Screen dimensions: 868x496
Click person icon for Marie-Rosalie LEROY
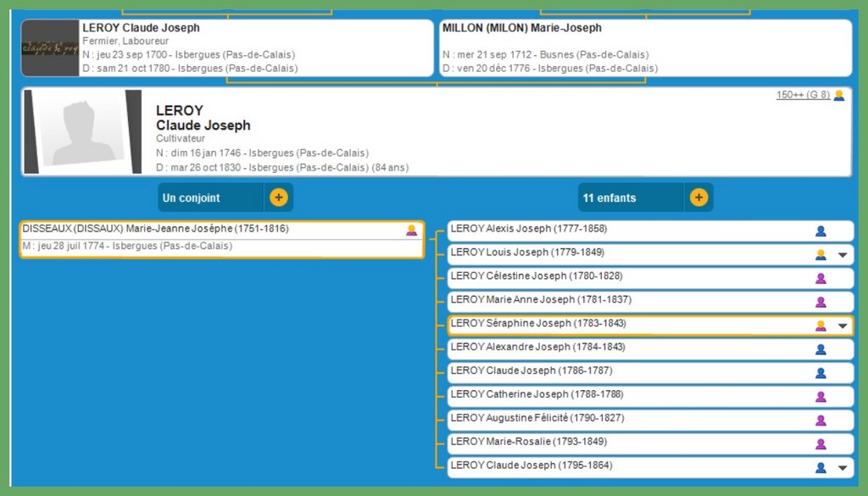pyautogui.click(x=820, y=444)
